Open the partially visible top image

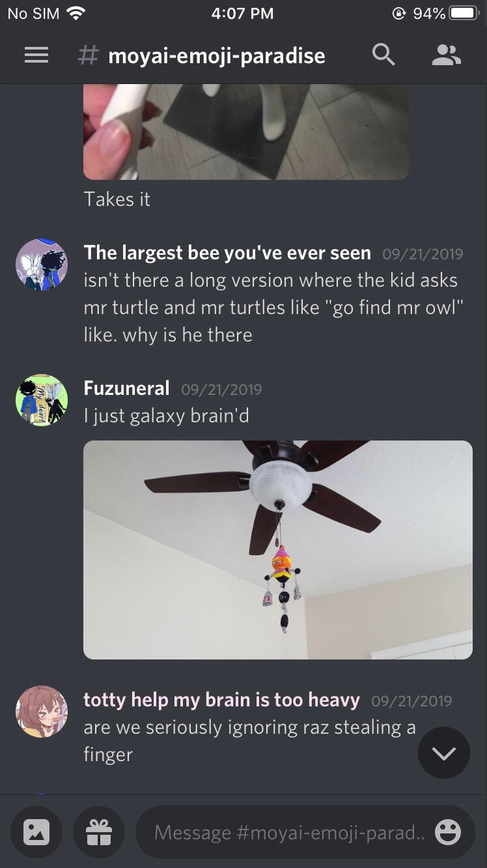point(246,132)
